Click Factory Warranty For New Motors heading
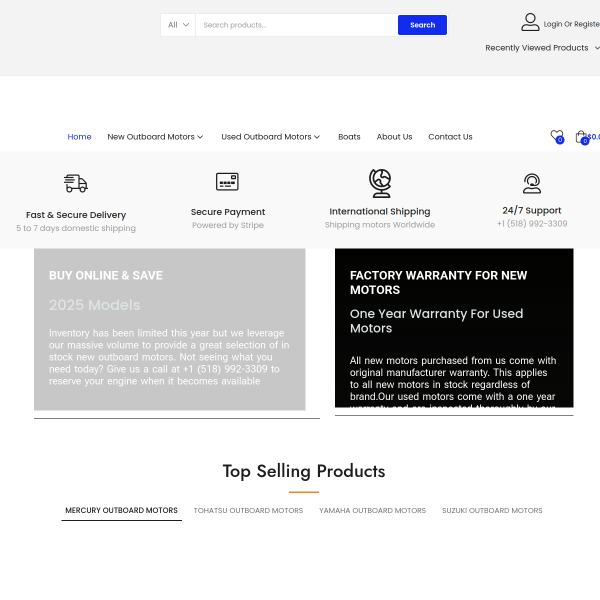Screen dimensions: 600x600 point(439,282)
